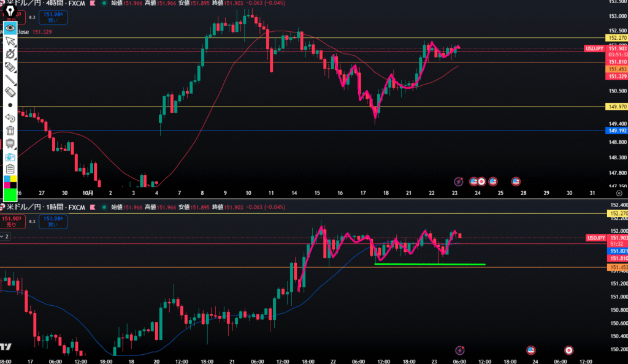Expand the indicator legend showing 2 in lower chart
The width and height of the screenshot is (628, 364).
pos(6,235)
